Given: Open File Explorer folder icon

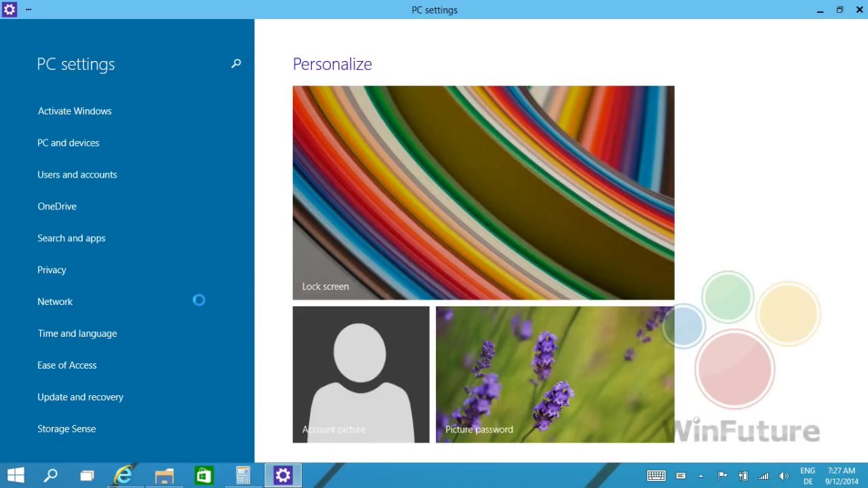Looking at the screenshot, I should coord(164,475).
